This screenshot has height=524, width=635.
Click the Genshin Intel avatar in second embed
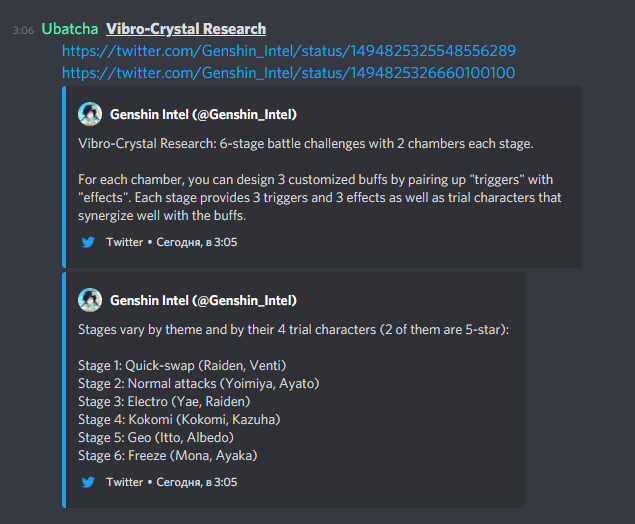click(89, 300)
